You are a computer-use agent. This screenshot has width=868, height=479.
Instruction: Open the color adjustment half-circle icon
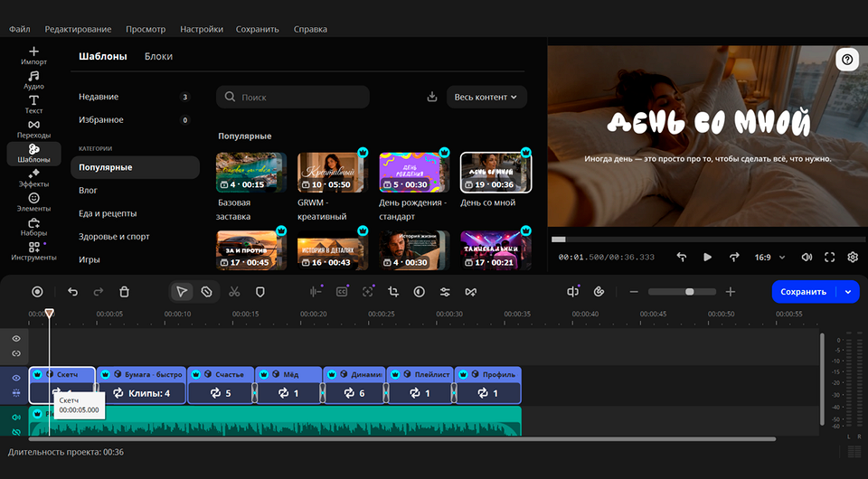[x=419, y=292]
